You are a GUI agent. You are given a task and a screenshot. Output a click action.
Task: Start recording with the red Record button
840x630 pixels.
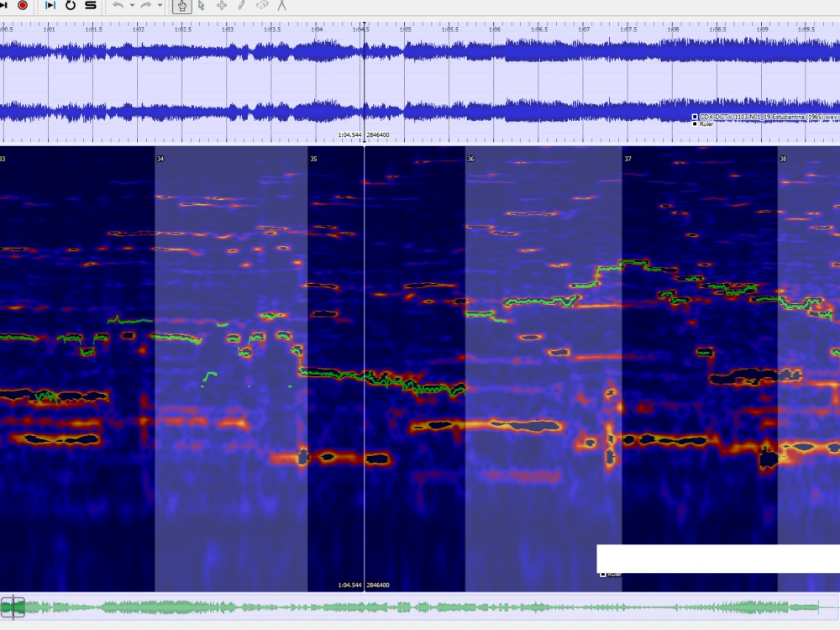(x=23, y=5)
